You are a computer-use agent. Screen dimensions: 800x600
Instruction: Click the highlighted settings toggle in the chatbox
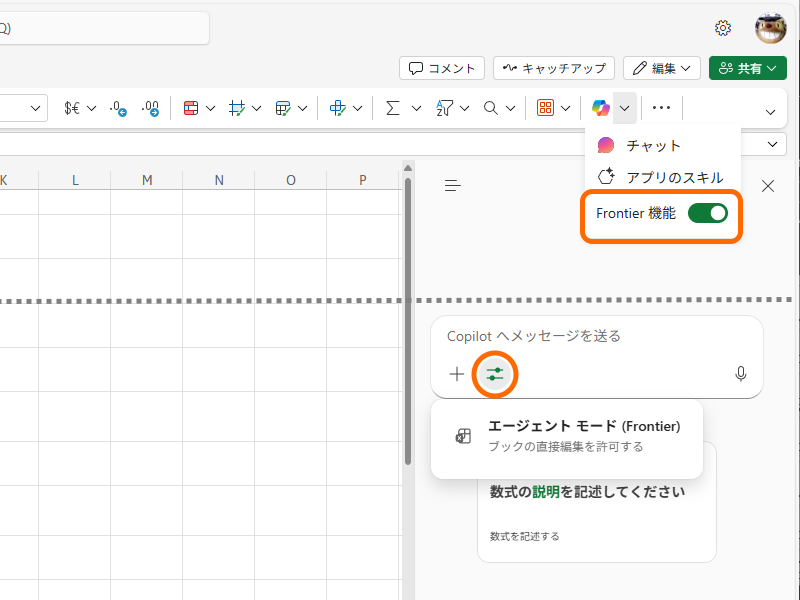(495, 373)
